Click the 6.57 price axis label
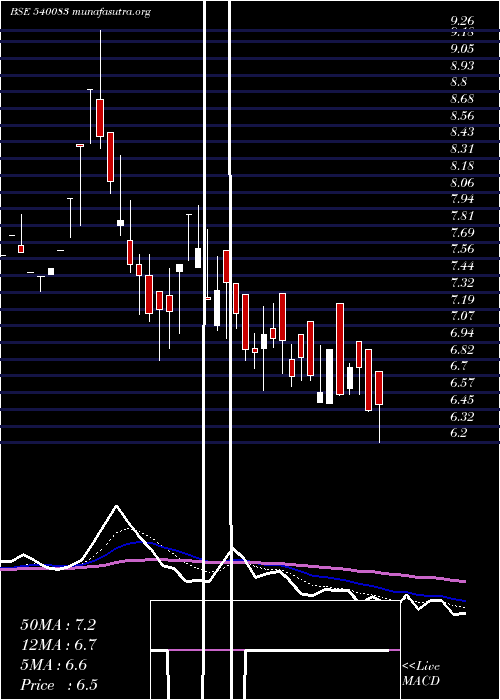The height and width of the screenshot is (700, 500). pyautogui.click(x=462, y=383)
